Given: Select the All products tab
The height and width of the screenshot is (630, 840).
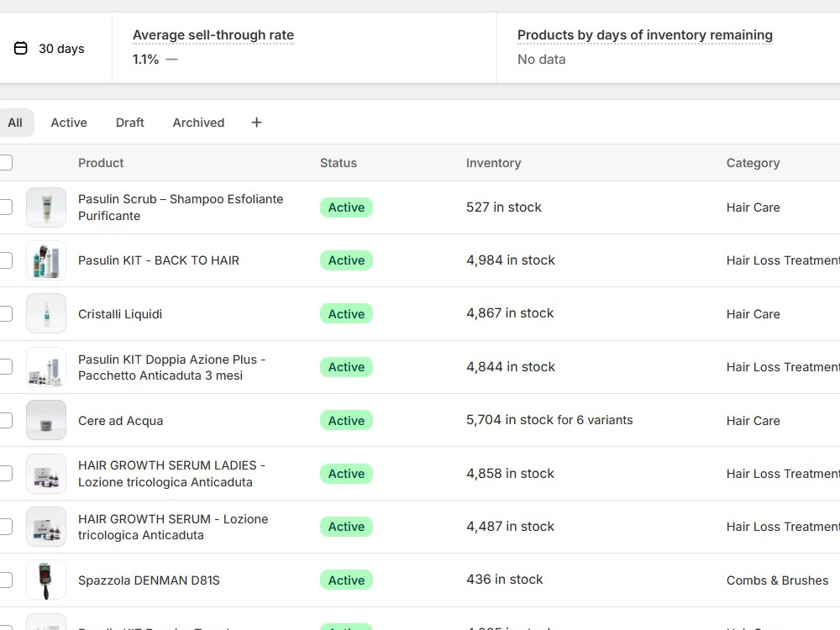Looking at the screenshot, I should click(15, 123).
